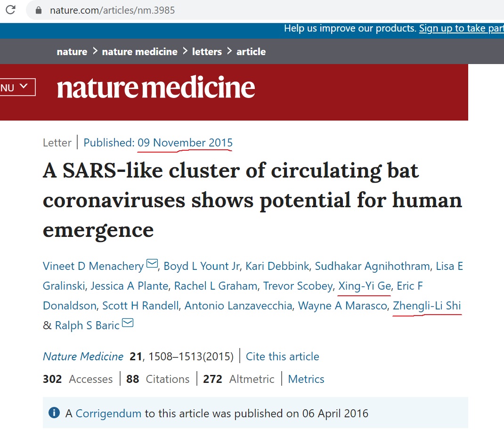The height and width of the screenshot is (430, 504).
Task: Expand the menu dropdown chevron
Action: click(x=24, y=87)
